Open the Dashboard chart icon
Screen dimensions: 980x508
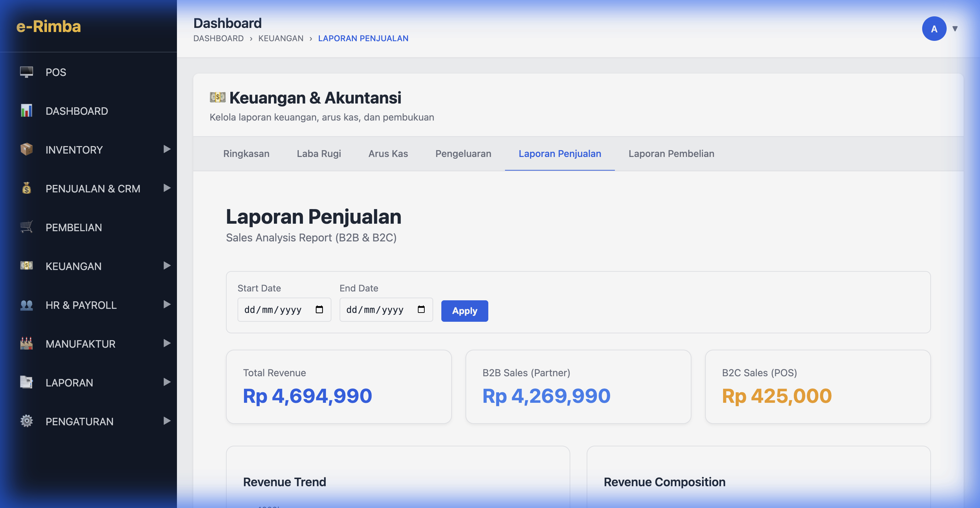[26, 111]
